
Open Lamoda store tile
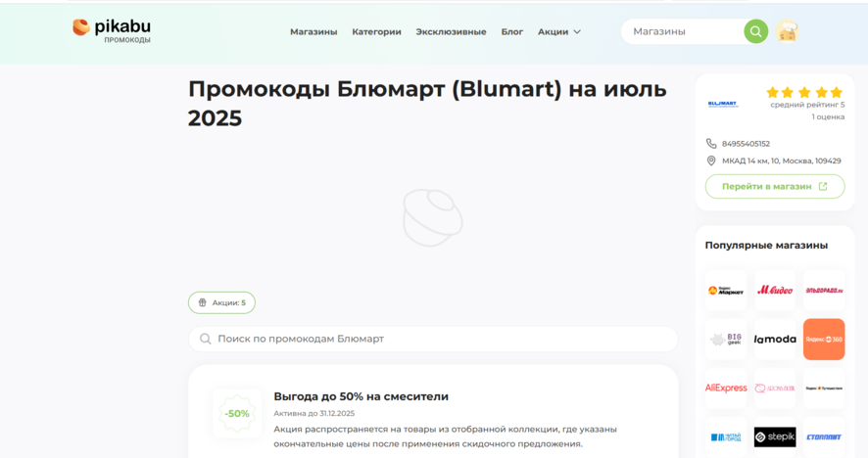pyautogui.click(x=775, y=339)
